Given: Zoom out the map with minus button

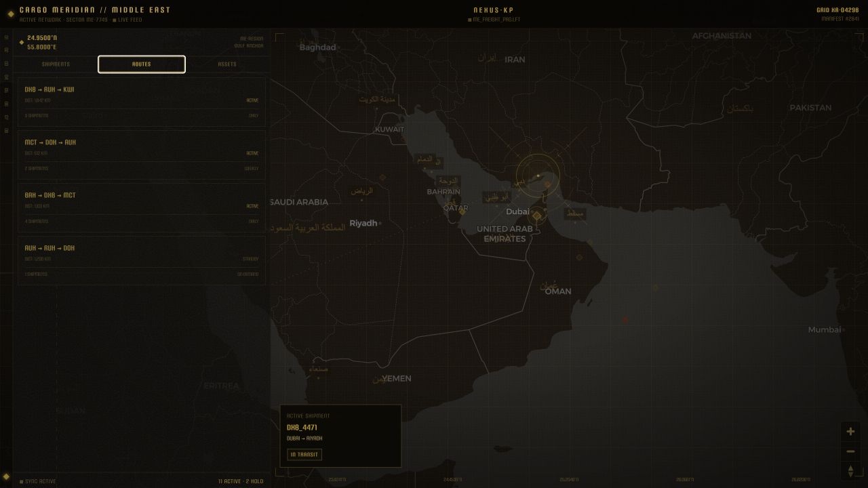Looking at the screenshot, I should (850, 451).
